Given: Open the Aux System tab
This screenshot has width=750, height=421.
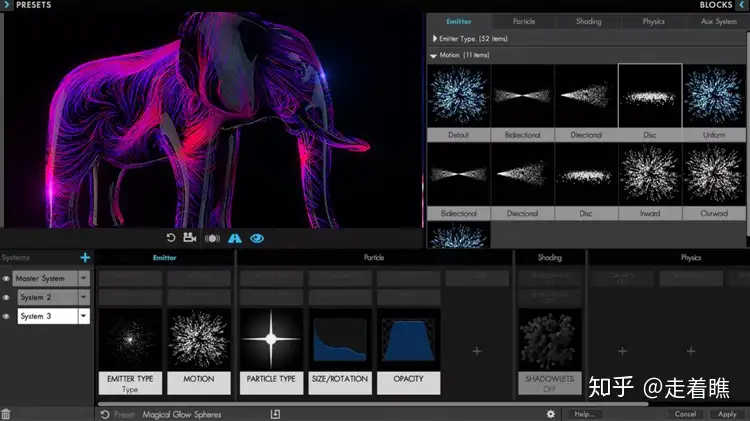Looking at the screenshot, I should (x=718, y=21).
